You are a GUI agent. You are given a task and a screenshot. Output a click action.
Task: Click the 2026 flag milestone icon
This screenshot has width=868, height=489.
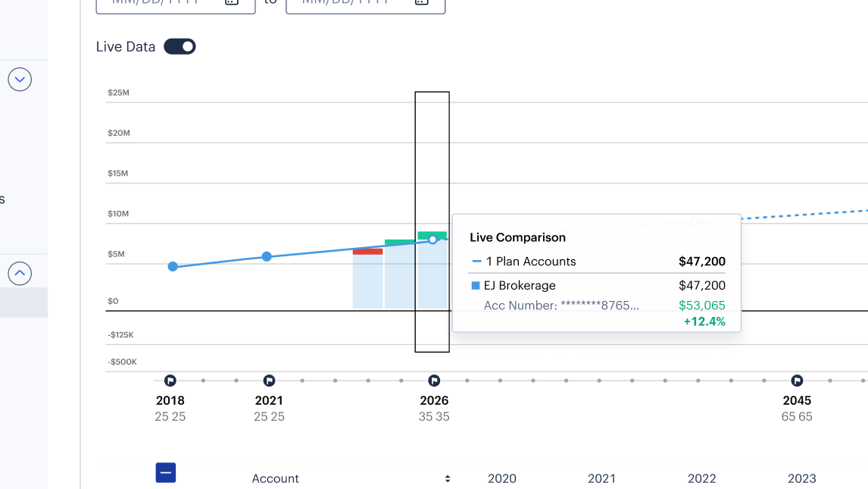point(434,381)
